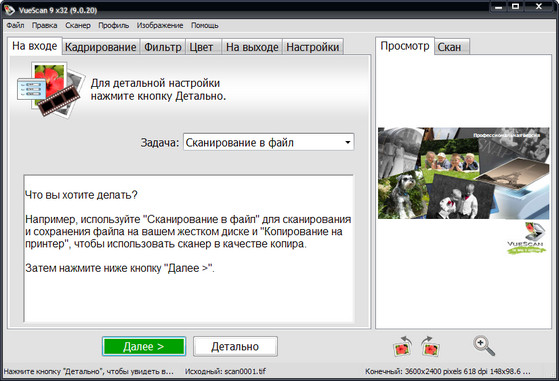This screenshot has height=381, width=559.
Task: Zoom in with the magnifier icon
Action: tap(484, 346)
